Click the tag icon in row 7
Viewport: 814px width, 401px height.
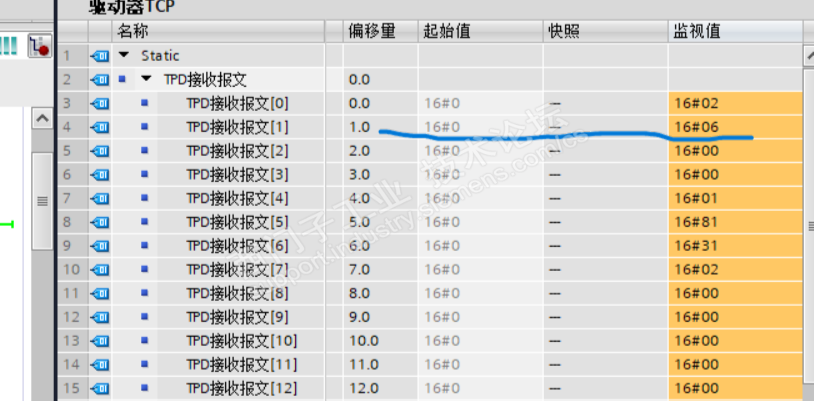(x=100, y=198)
